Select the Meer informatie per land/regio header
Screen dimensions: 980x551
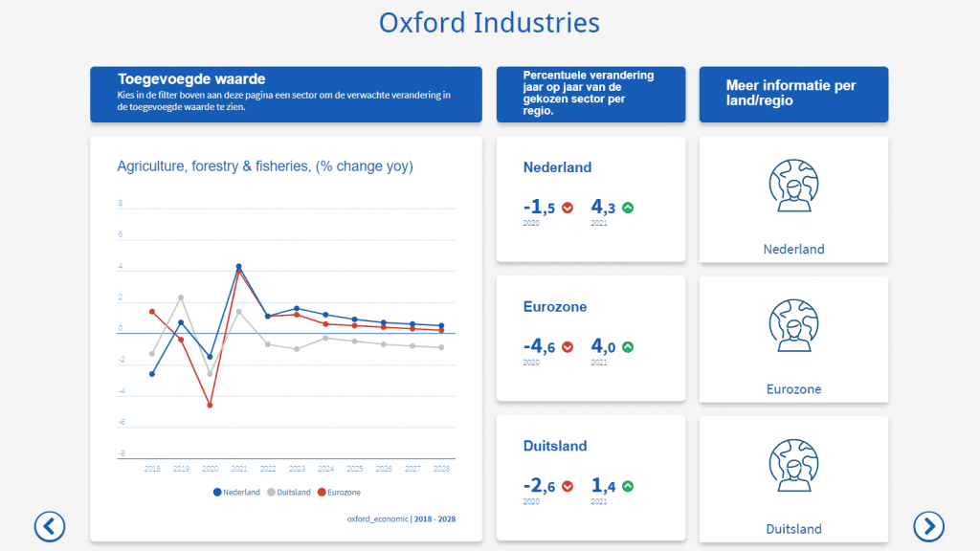(x=793, y=94)
